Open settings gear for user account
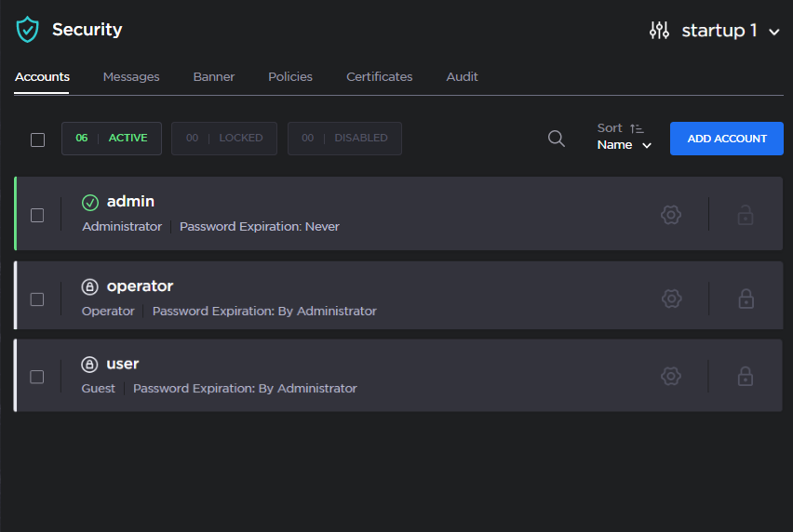Image resolution: width=793 pixels, height=532 pixels. [670, 377]
